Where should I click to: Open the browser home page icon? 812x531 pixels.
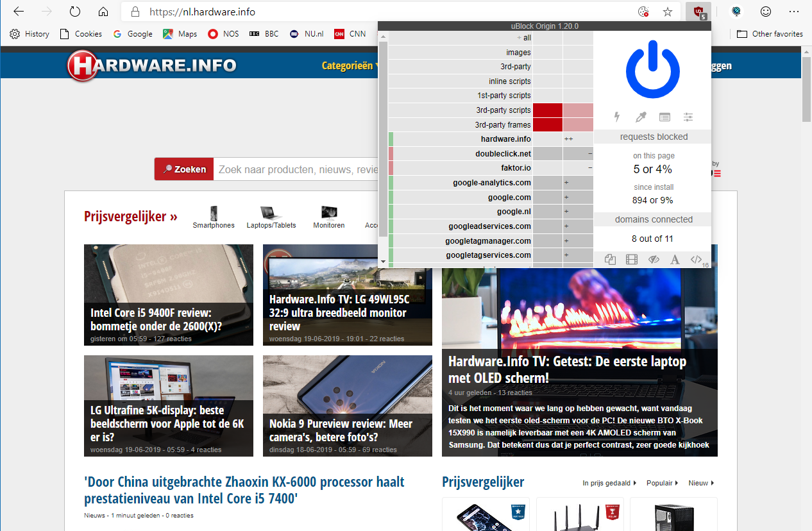(x=103, y=12)
